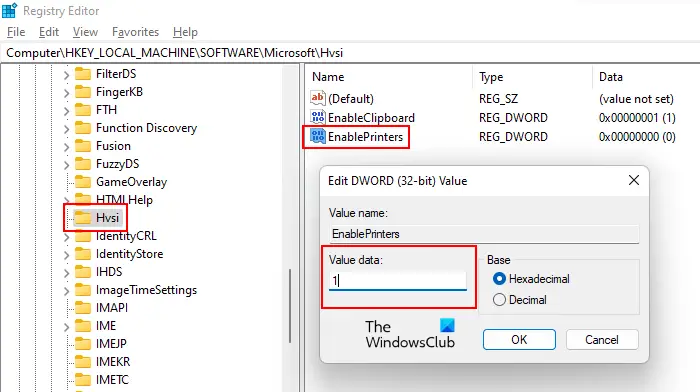Select the IMAPI key label
The width and height of the screenshot is (700, 392).
pyautogui.click(x=112, y=308)
